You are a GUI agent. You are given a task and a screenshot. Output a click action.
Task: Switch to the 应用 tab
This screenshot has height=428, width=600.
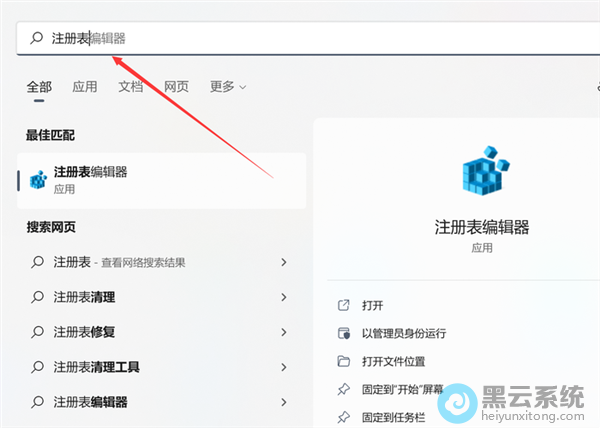coord(85,87)
